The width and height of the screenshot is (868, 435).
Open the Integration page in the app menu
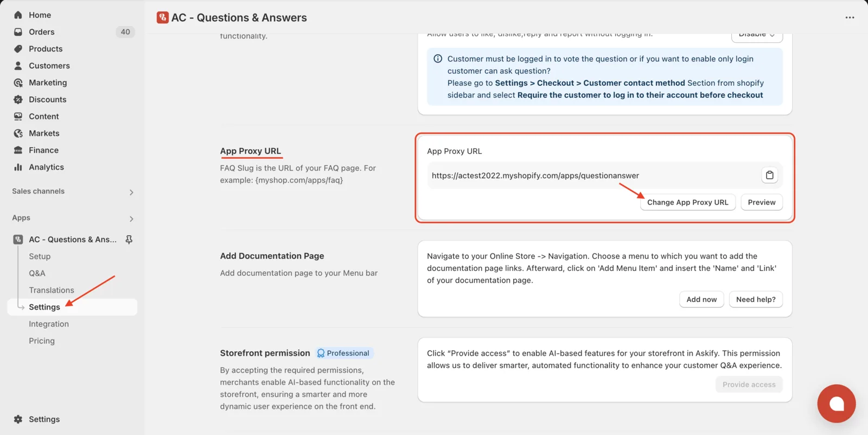[49, 324]
